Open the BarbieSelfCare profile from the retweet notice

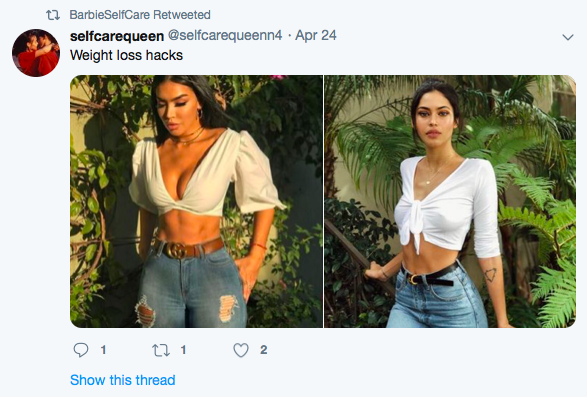(x=110, y=15)
